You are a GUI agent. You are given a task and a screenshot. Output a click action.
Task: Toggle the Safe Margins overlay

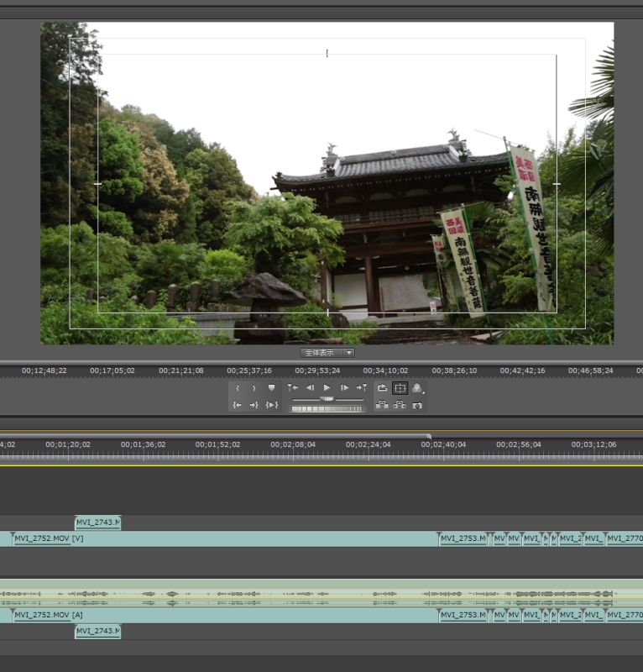coord(400,388)
